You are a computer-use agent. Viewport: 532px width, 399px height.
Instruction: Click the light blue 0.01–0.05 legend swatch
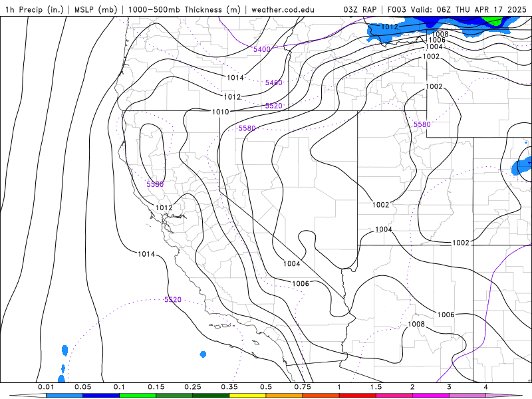click(x=65, y=396)
